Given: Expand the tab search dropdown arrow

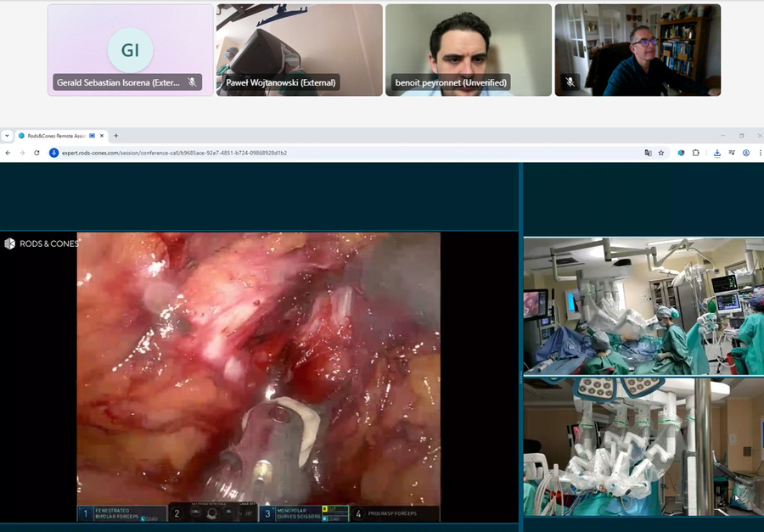Looking at the screenshot, I should click(7, 136).
